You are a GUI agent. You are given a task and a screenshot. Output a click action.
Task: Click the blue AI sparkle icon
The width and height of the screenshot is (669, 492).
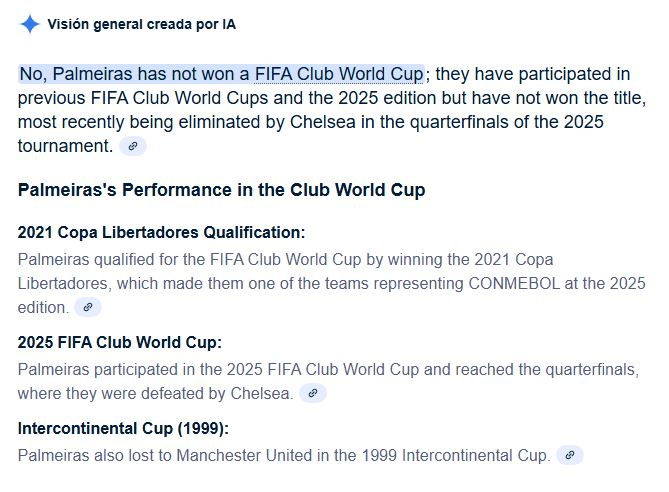[29, 24]
